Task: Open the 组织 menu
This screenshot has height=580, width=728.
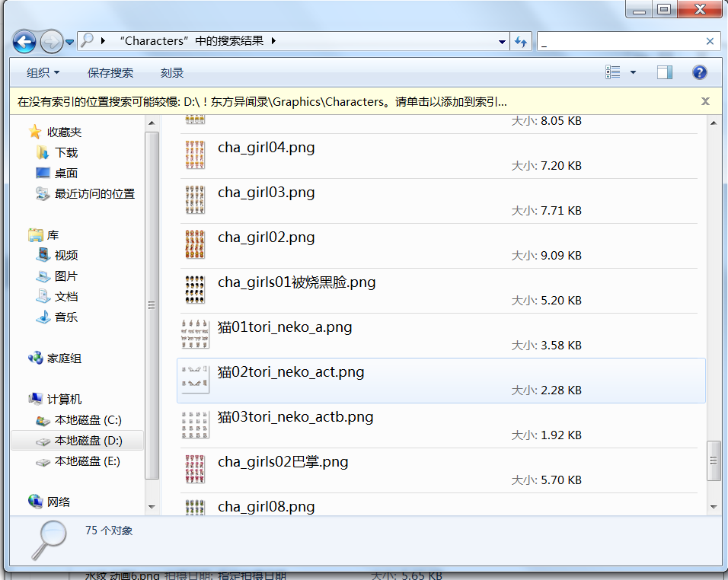Action: click(x=43, y=73)
